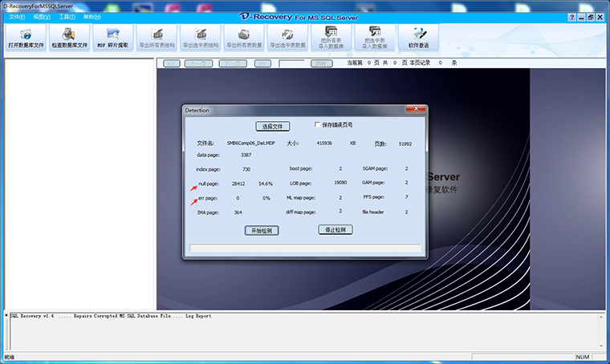Open the 软件激活 software activation tool
The height and width of the screenshot is (364, 610).
pos(419,38)
